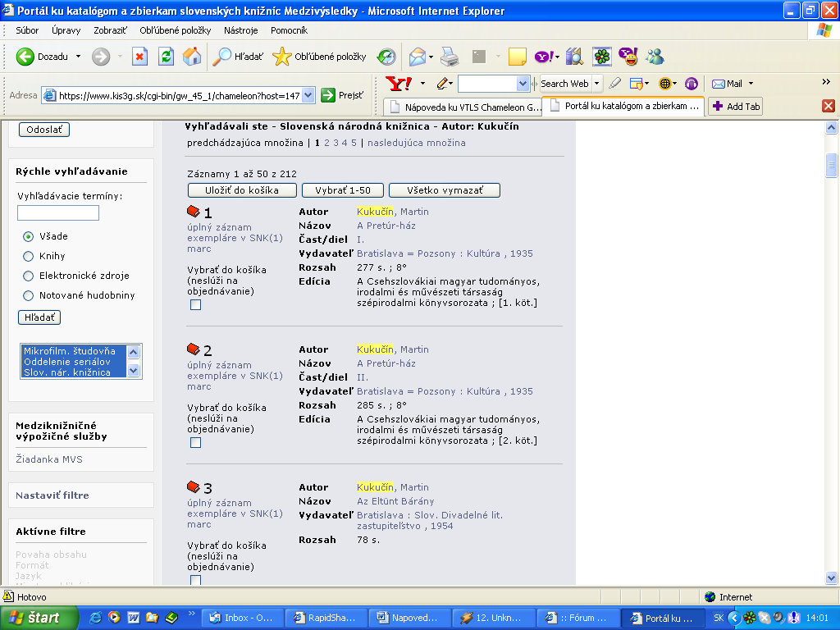
Task: Select the Elektronické zdroje radio option
Action: [x=29, y=276]
